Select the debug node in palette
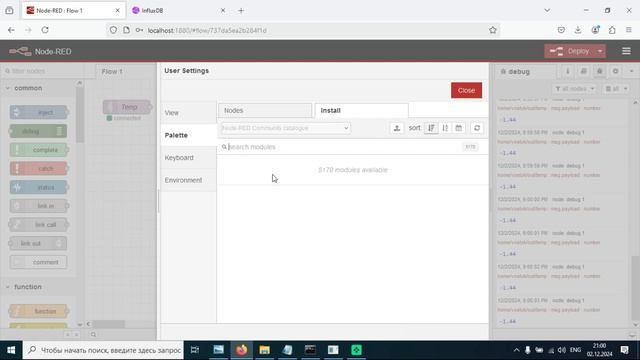The width and height of the screenshot is (640, 360). (38, 131)
